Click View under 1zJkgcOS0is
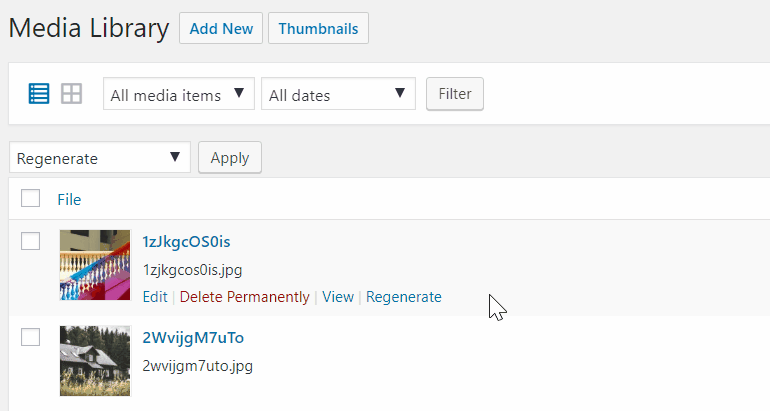This screenshot has width=770, height=411. (x=338, y=297)
